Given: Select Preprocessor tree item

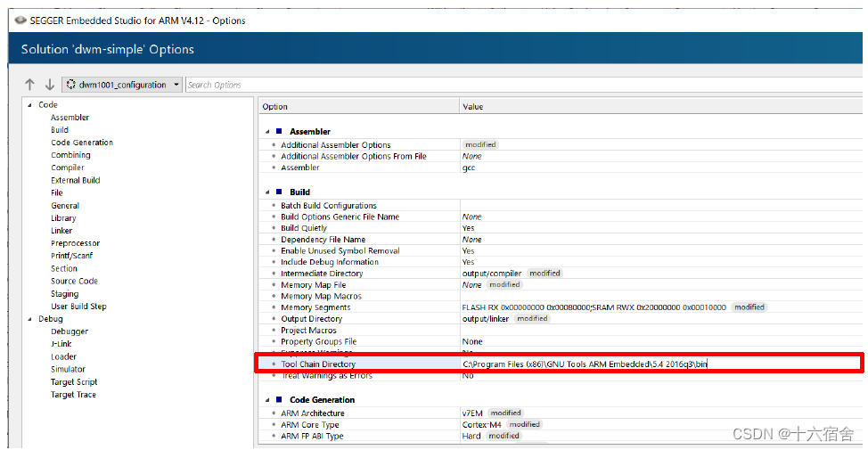Looking at the screenshot, I should (75, 243).
